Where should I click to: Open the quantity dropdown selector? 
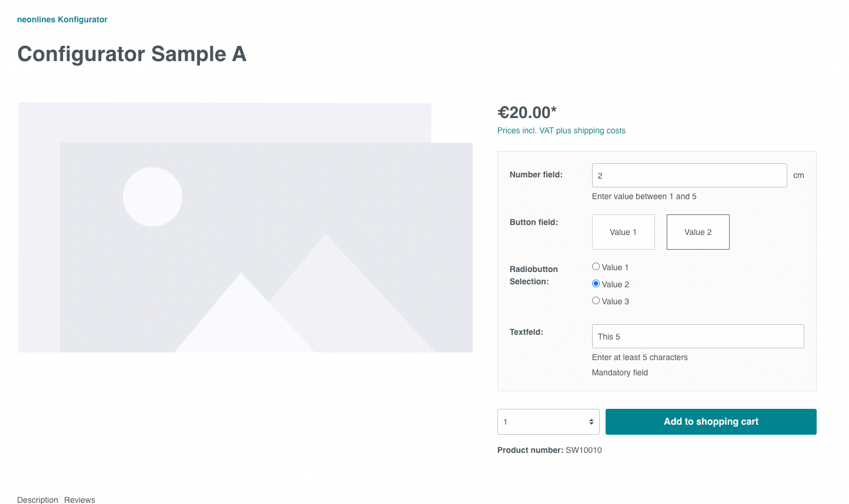click(x=548, y=422)
